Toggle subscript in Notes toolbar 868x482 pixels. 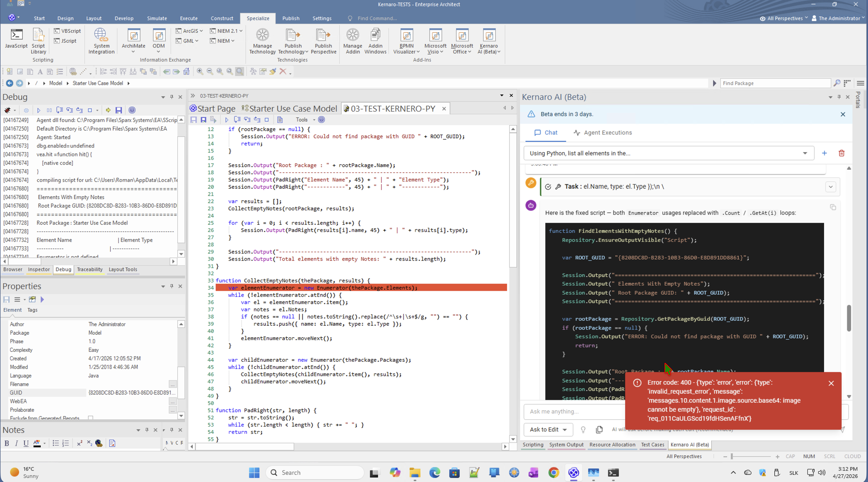[x=89, y=443]
